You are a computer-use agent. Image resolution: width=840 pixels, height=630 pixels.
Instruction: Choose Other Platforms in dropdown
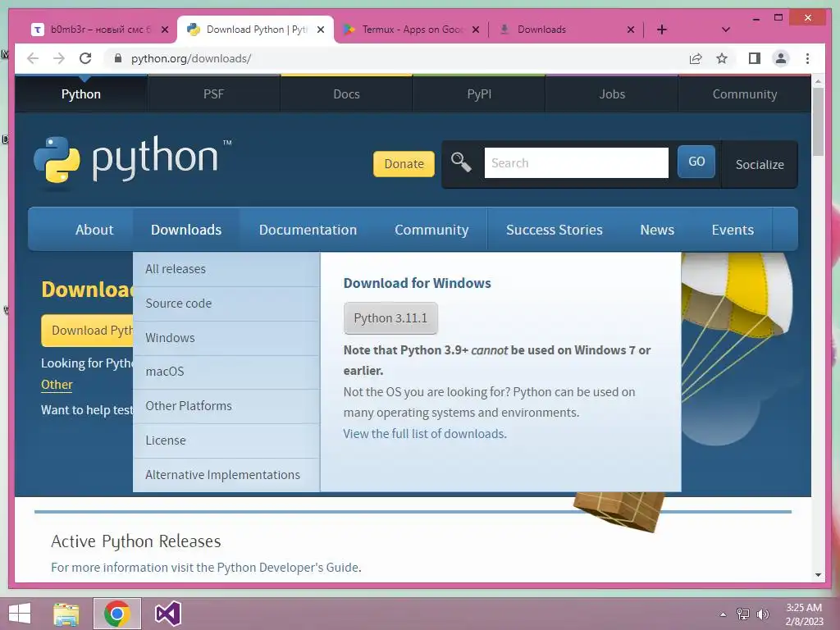click(226, 406)
